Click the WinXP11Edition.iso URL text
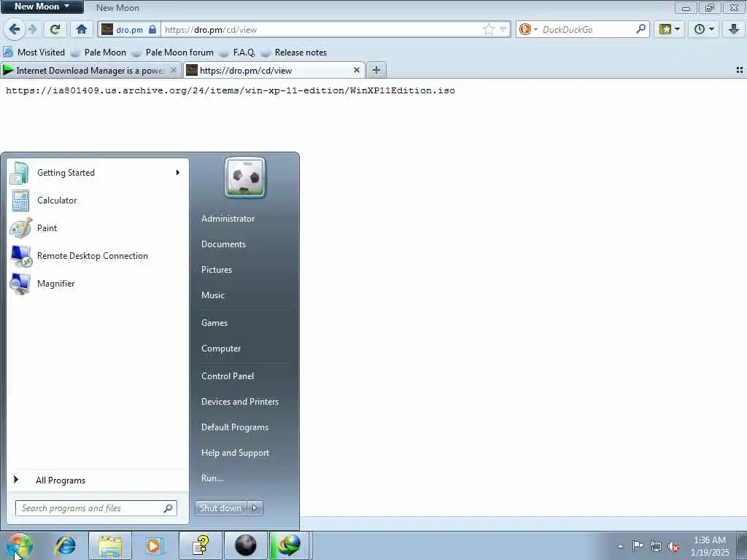Viewport: 747px width, 560px height. [x=230, y=90]
